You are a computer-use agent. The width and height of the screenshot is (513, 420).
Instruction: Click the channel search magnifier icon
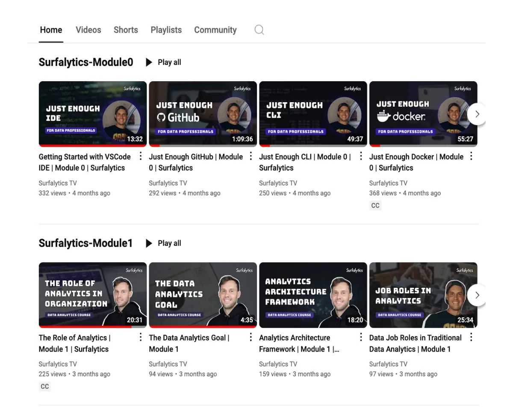(x=259, y=30)
